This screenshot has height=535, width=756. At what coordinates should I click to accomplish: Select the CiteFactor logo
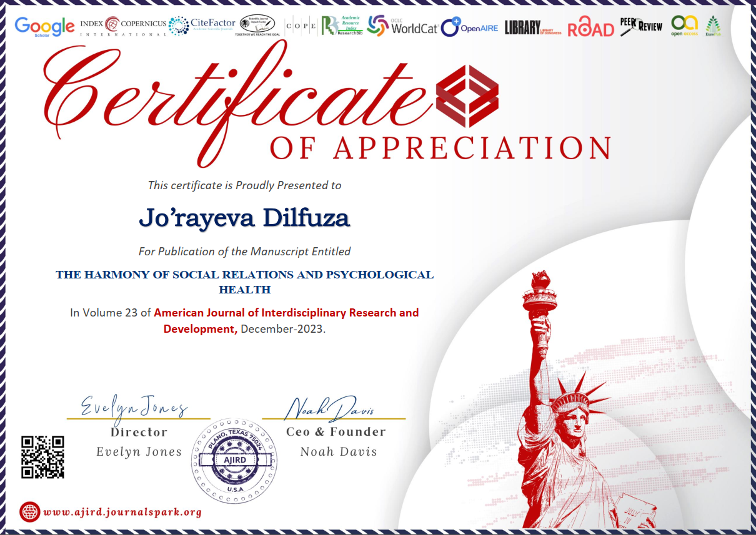click(x=202, y=25)
